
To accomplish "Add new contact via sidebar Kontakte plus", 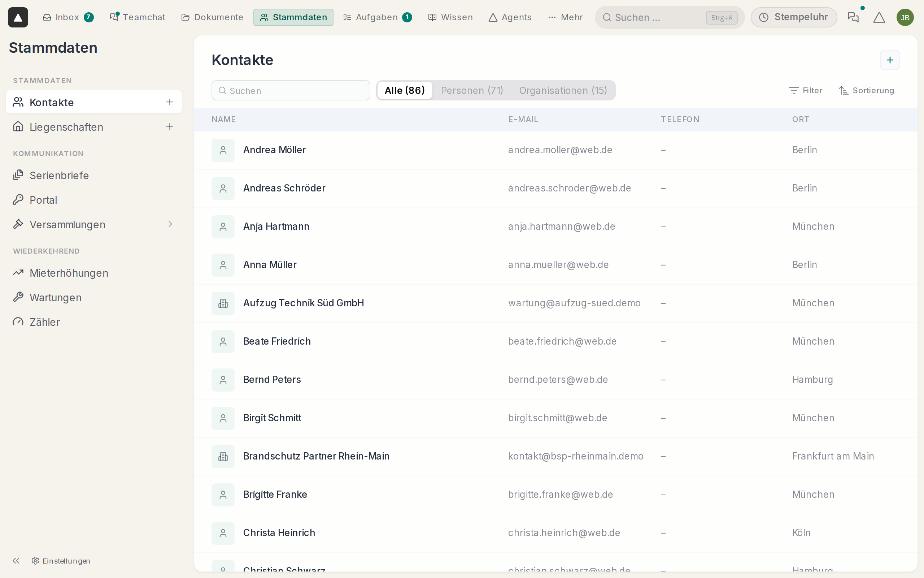I will 170,102.
